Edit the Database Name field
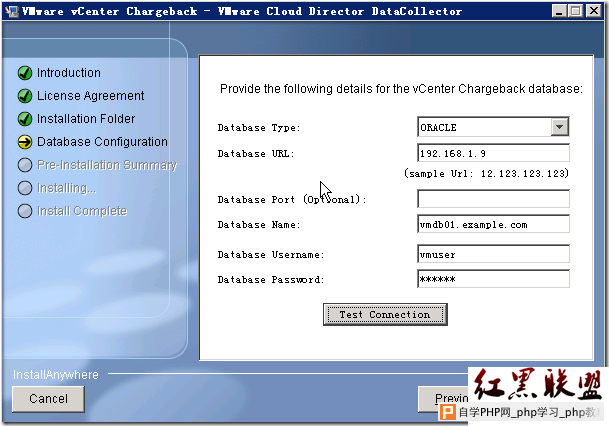The width and height of the screenshot is (609, 426). point(493,224)
